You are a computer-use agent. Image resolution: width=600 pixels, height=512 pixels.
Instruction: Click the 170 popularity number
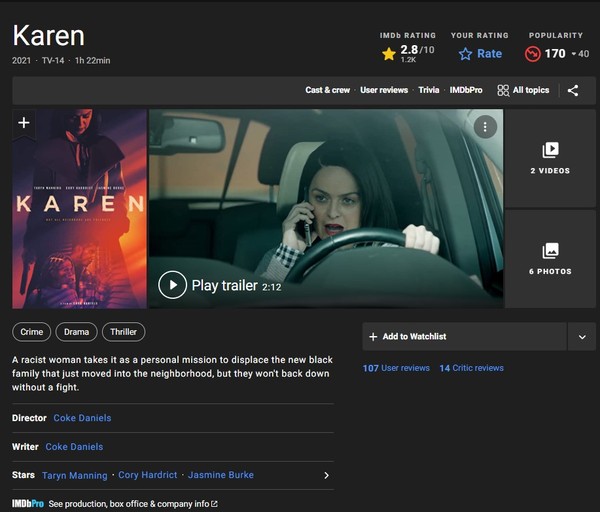click(x=555, y=54)
